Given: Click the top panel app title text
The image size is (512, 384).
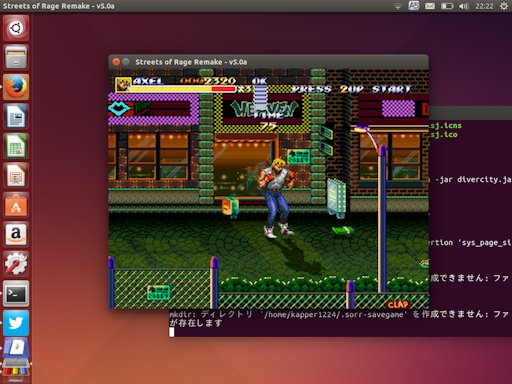Looking at the screenshot, I should coord(59,6).
